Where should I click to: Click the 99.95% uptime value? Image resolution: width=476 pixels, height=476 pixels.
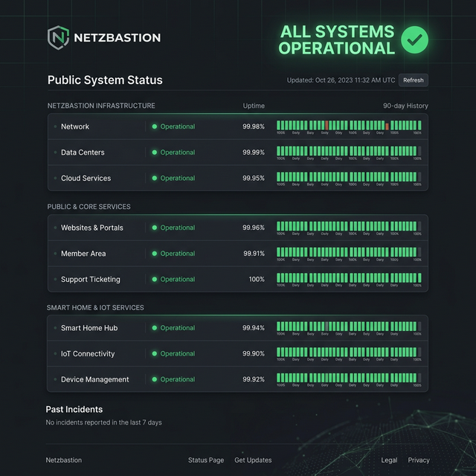pos(254,178)
